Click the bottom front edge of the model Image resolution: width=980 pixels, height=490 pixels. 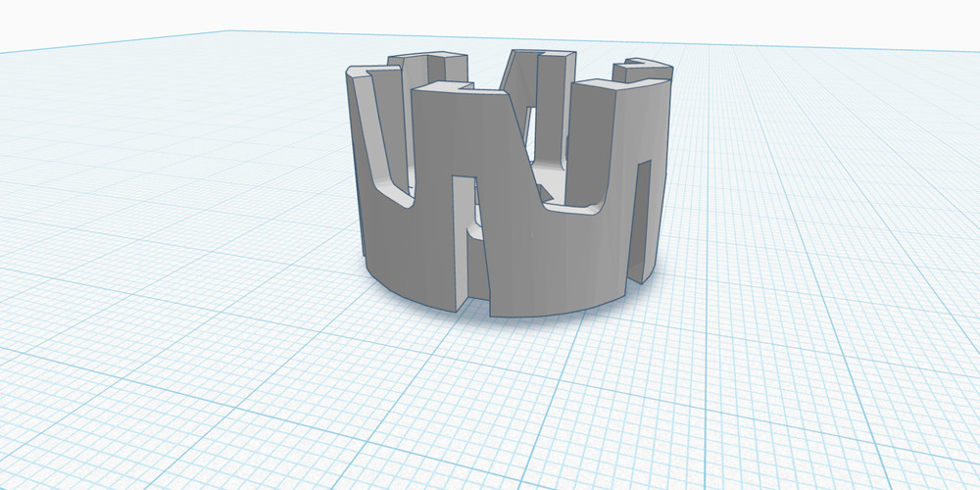549,312
